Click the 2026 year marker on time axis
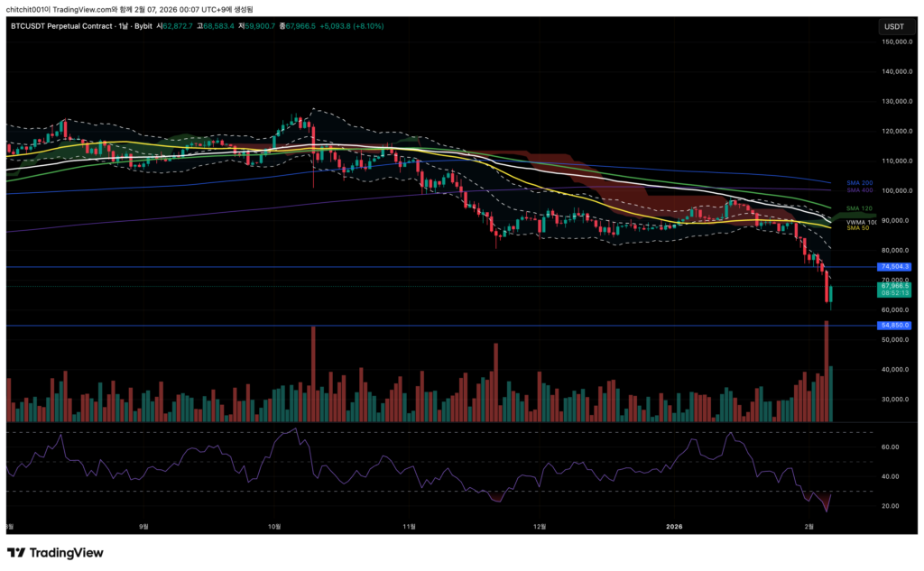The image size is (924, 571). [x=676, y=525]
